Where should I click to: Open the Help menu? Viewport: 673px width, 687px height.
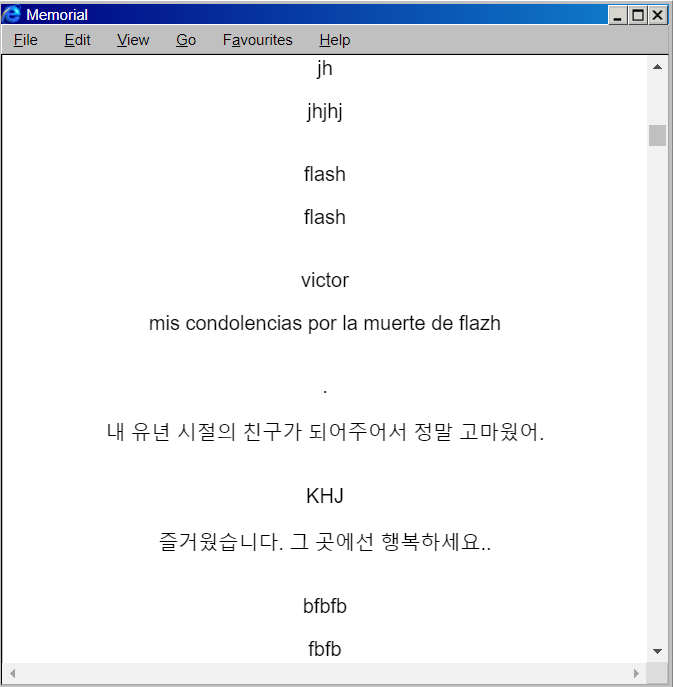(334, 40)
